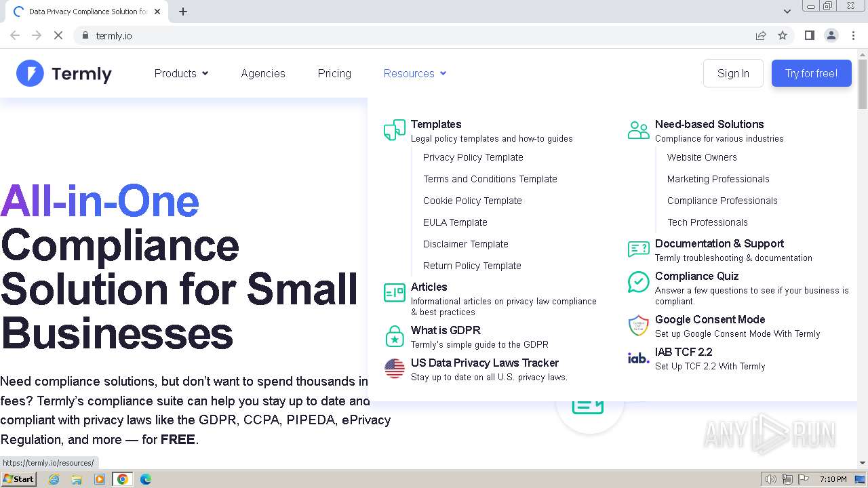
Task: Click the taskbar clock
Action: [833, 479]
